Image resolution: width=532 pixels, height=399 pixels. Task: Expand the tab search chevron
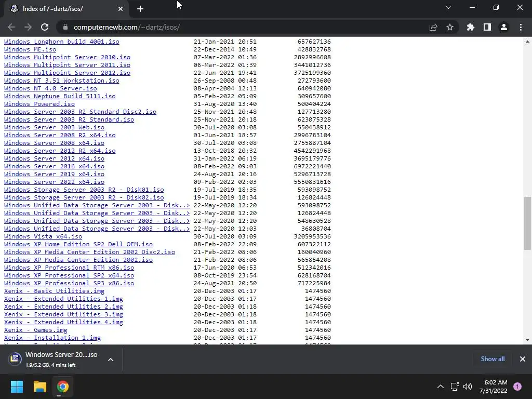point(448,7)
